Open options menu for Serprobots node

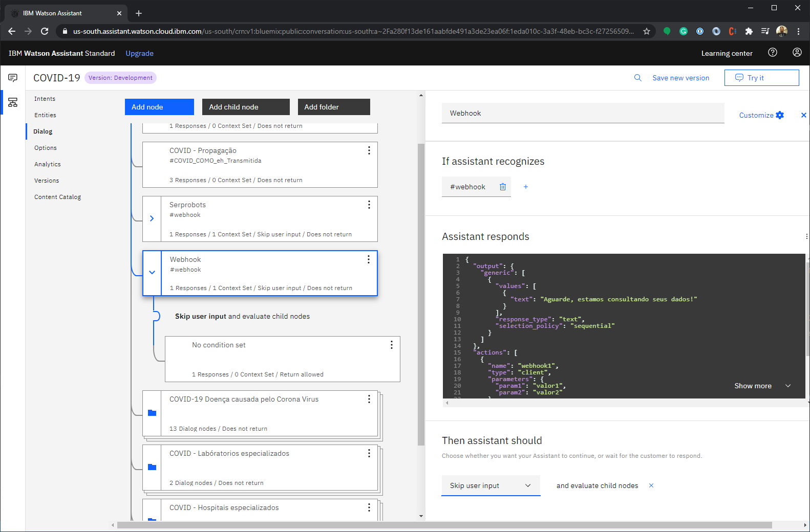[369, 205]
